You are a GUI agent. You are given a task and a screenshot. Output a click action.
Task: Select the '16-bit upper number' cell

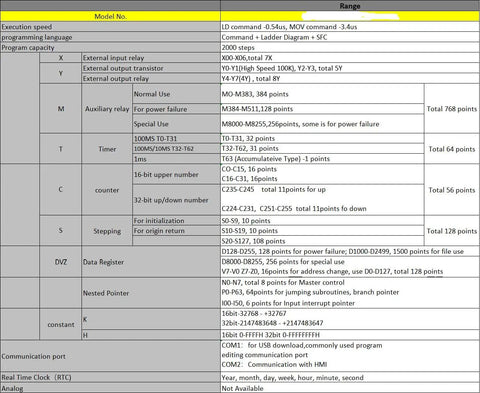[176, 174]
